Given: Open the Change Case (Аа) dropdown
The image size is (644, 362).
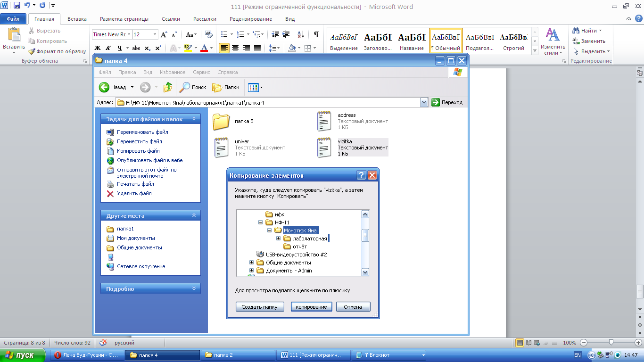Looking at the screenshot, I should 191,34.
